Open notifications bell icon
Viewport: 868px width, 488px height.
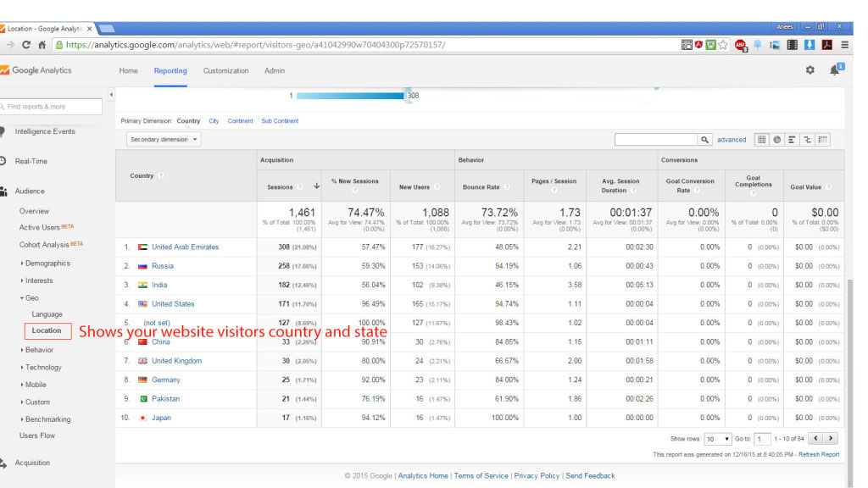click(835, 69)
